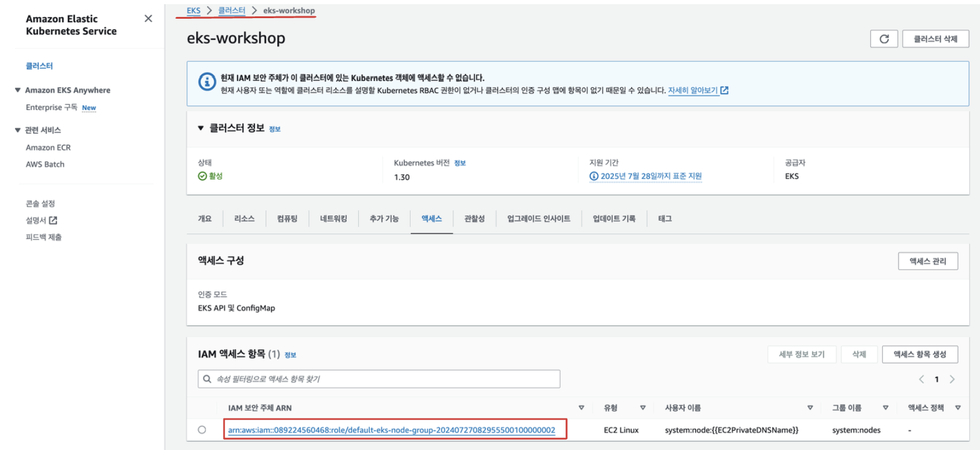Click the system:nodes group name cell
This screenshot has width=980, height=450.
(x=856, y=430)
